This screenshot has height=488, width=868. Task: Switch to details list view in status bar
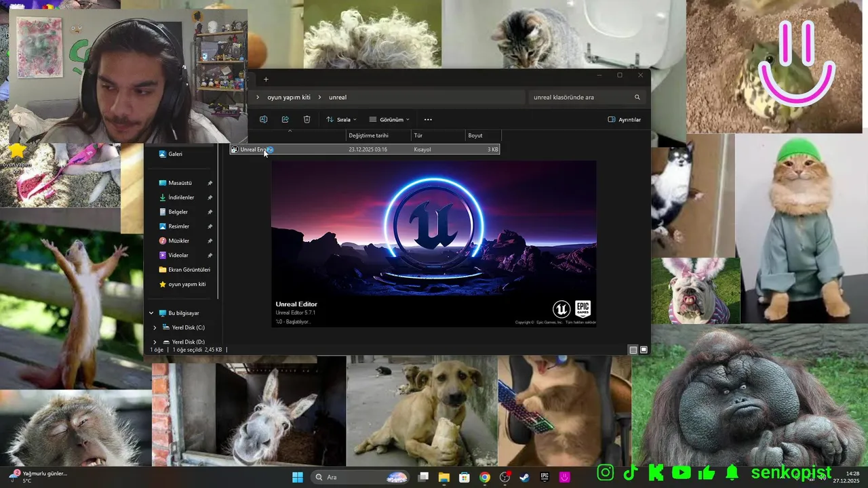click(633, 350)
